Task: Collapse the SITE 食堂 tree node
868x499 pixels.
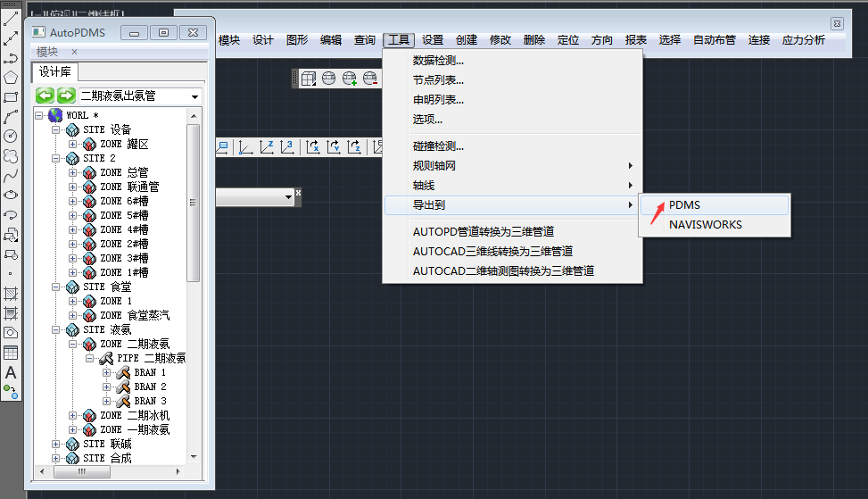Action: click(x=56, y=287)
